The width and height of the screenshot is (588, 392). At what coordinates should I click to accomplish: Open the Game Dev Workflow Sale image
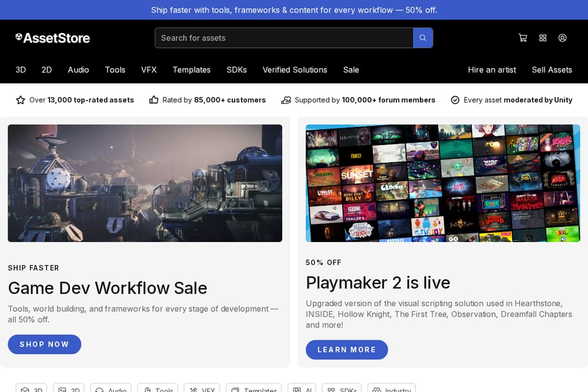145,183
